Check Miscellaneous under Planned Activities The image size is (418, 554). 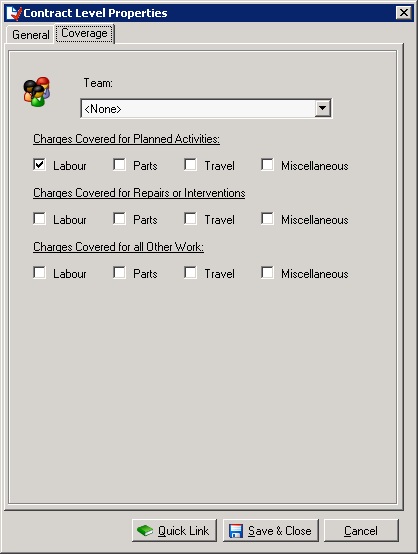pyautogui.click(x=267, y=165)
